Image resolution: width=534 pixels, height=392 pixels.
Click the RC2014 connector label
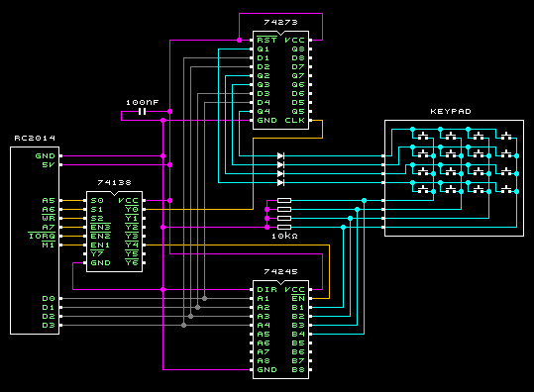tap(35, 138)
